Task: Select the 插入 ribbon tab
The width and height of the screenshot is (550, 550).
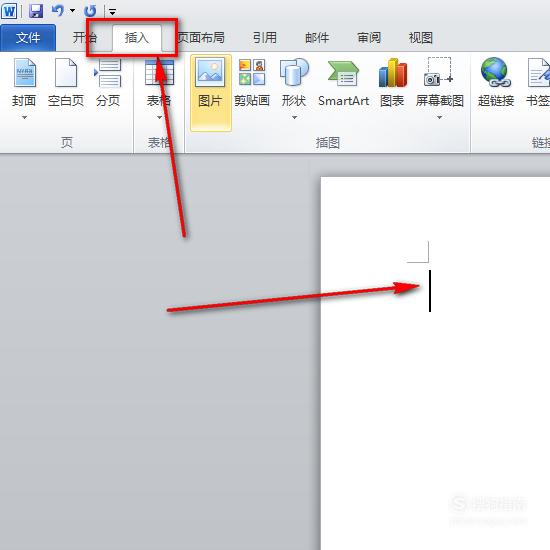Action: coord(137,38)
